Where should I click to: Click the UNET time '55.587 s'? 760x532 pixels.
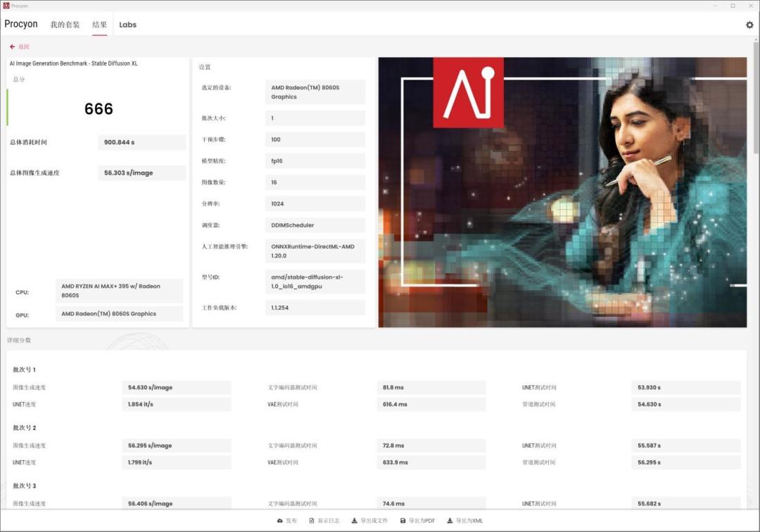point(686,445)
